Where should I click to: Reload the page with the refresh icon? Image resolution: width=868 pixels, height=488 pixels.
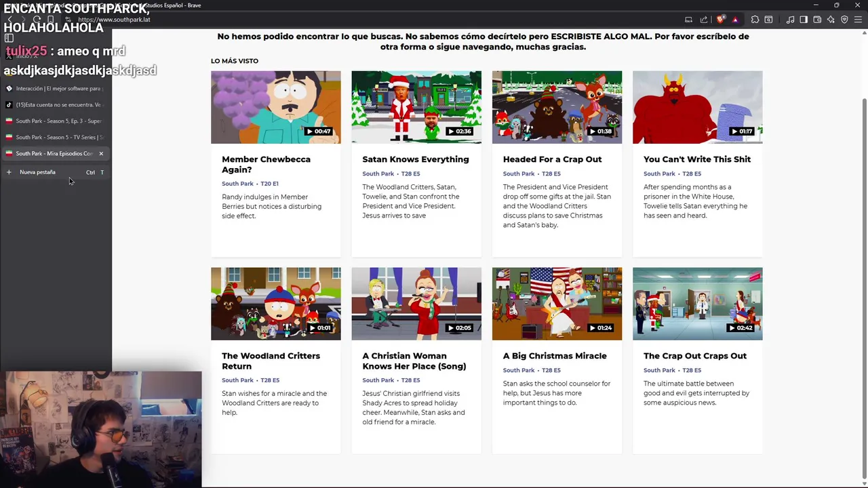tap(37, 19)
